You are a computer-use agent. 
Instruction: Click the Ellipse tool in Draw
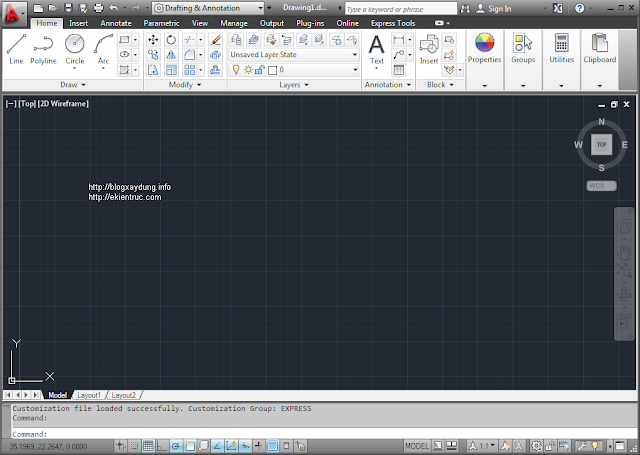(x=124, y=54)
